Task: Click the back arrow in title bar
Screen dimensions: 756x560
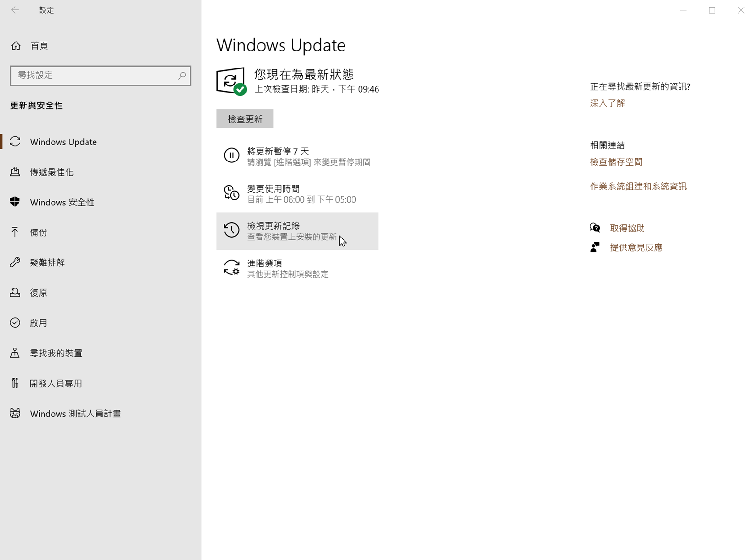Action: click(x=15, y=10)
